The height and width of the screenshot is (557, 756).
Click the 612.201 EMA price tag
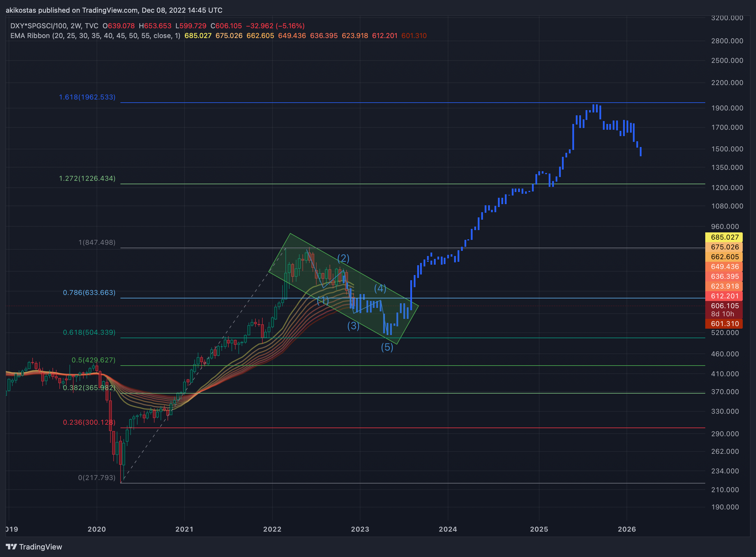tap(724, 296)
